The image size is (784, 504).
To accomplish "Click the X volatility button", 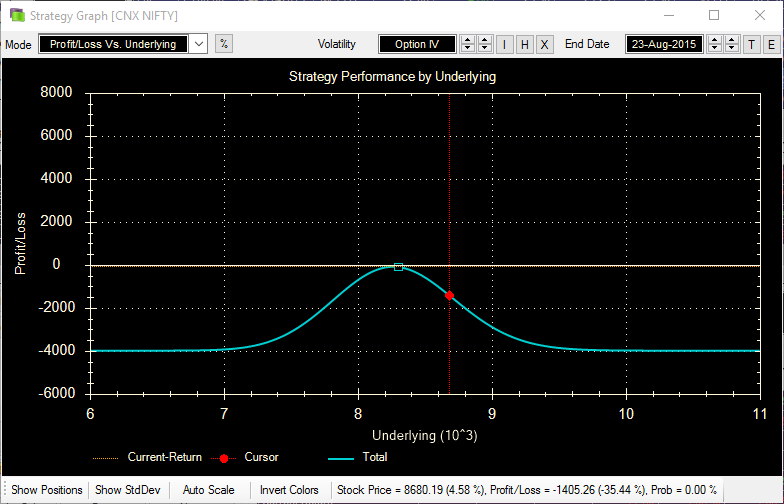I will 544,44.
